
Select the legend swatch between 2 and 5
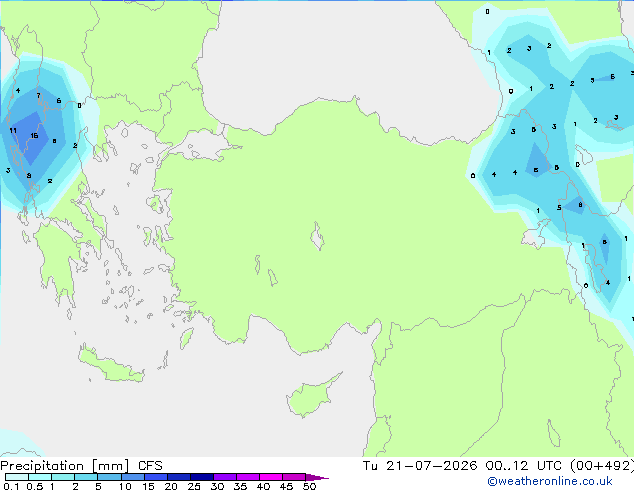tap(86, 477)
